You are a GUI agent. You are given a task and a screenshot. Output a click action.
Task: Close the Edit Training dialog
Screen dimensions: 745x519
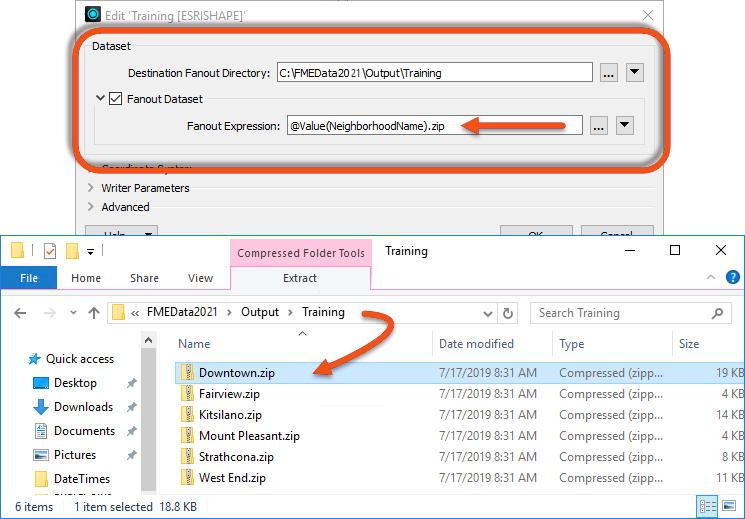coord(648,15)
